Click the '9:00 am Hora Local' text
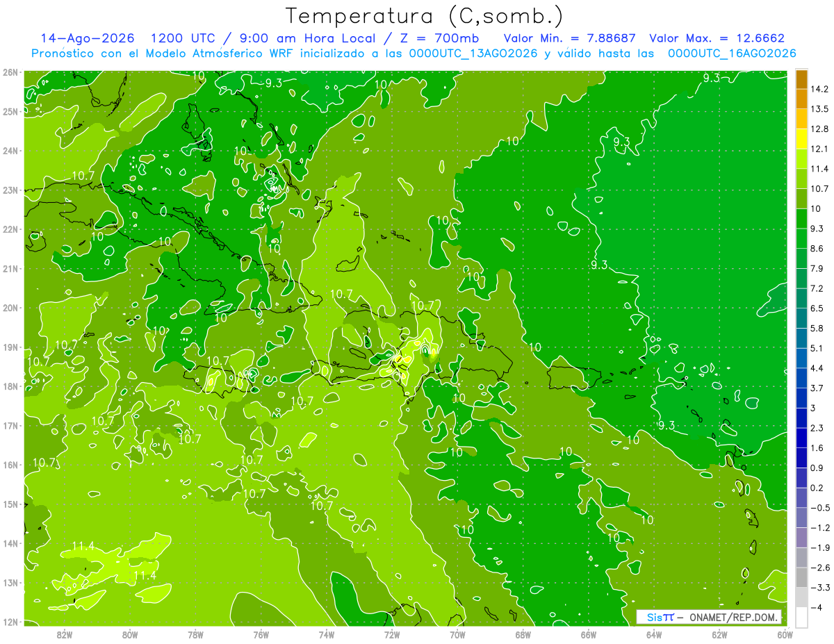This screenshot has height=644, width=834. pos(309,38)
